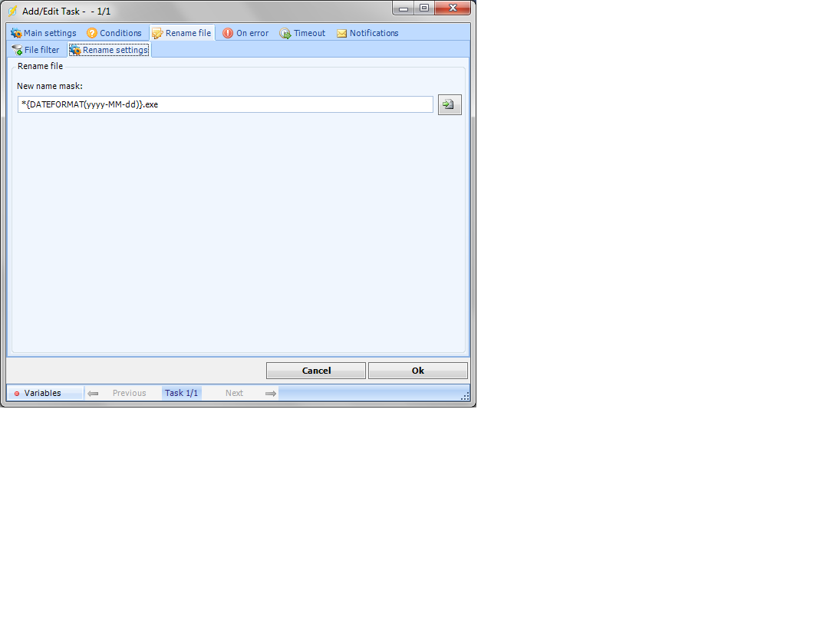Click the question mark Conditions icon
Viewport: 840px width, 630px height.
92,34
